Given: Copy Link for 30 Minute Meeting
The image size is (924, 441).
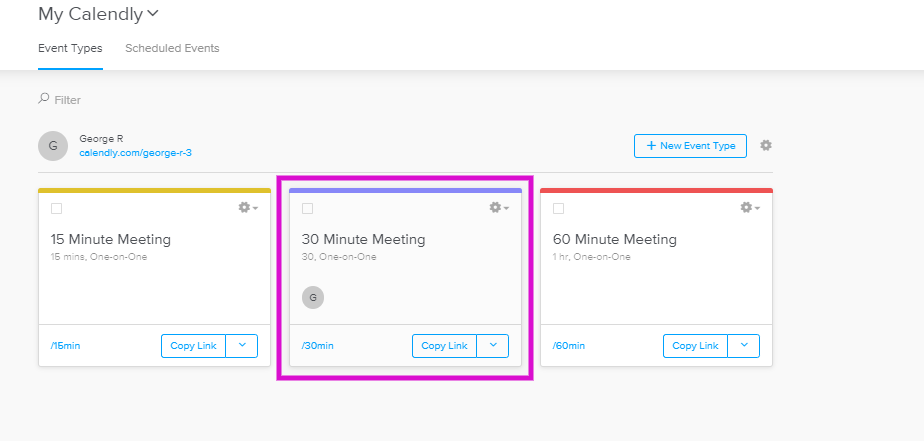Looking at the screenshot, I should tap(444, 345).
